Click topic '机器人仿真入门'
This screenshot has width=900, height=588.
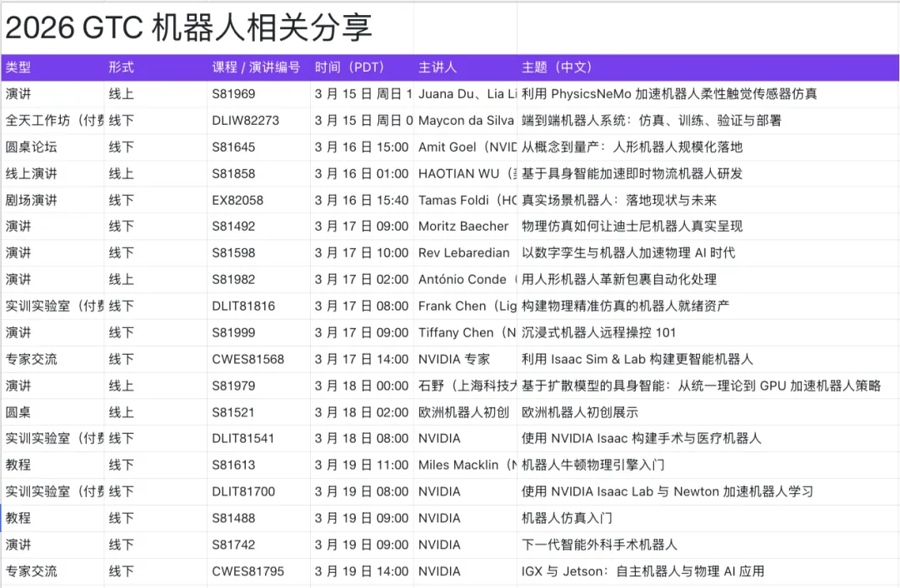pos(567,518)
